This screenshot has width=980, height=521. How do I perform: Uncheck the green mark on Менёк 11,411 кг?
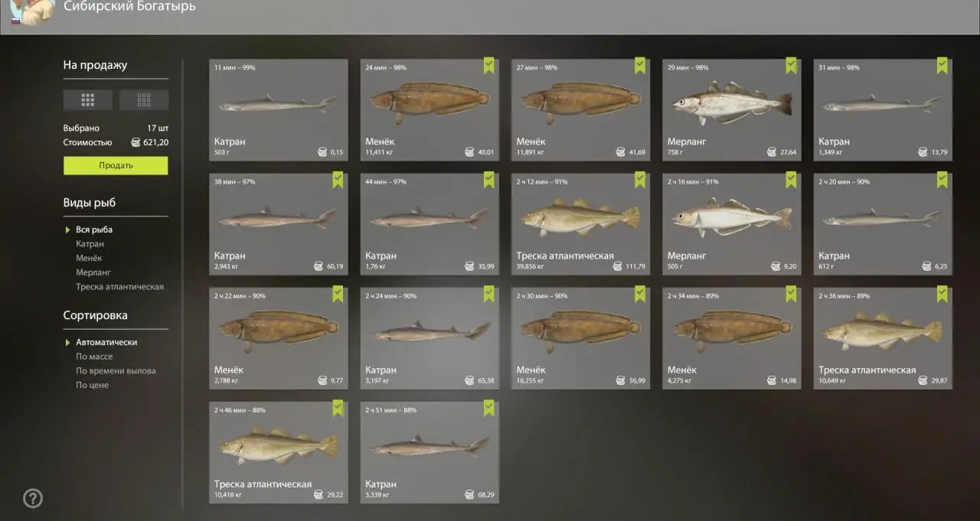[489, 66]
